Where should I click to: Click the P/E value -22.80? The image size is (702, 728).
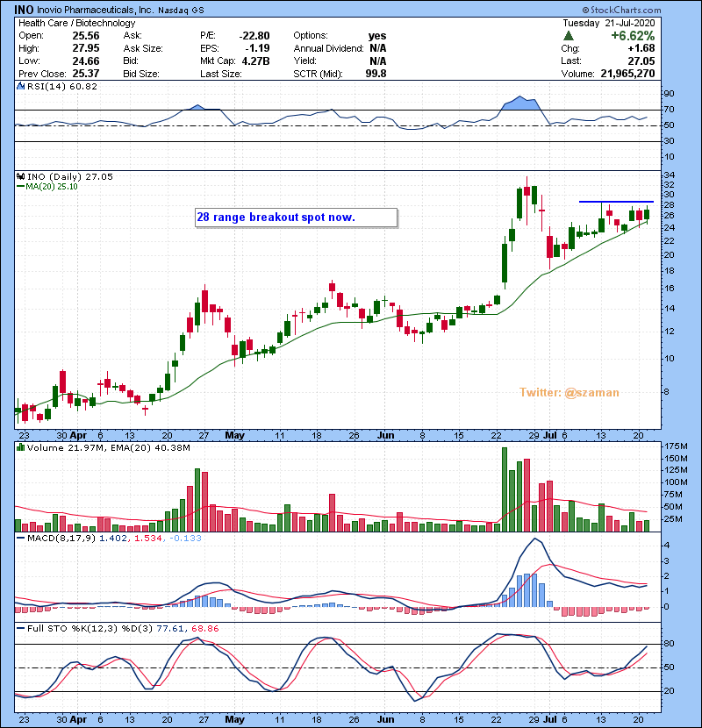click(x=254, y=36)
